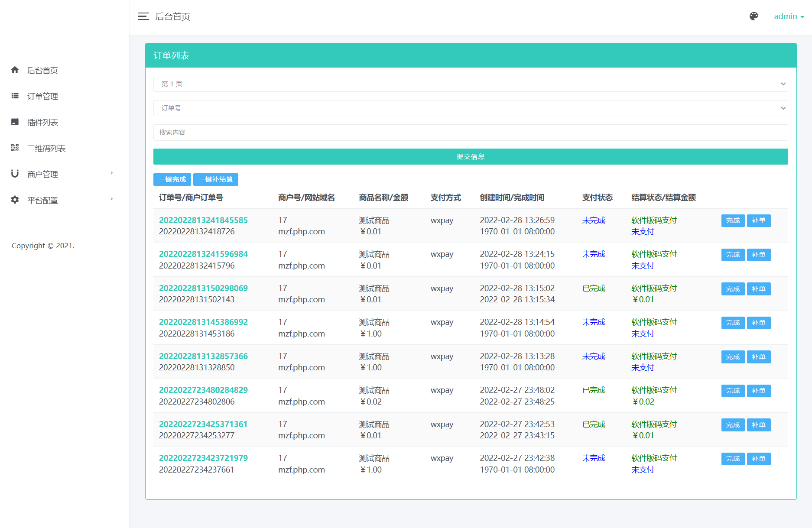Viewport: 812px width, 528px height.
Task: Click the gear icon beside 平台配置
Action: (15, 200)
